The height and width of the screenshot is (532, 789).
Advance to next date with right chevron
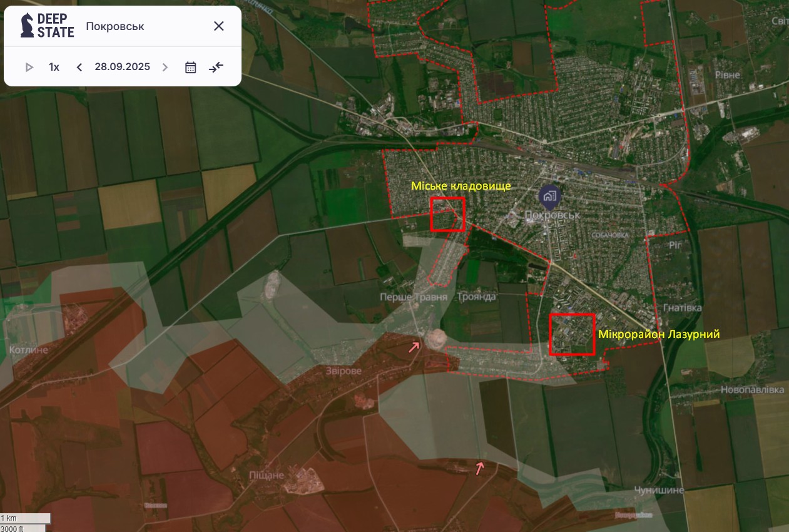click(x=165, y=67)
